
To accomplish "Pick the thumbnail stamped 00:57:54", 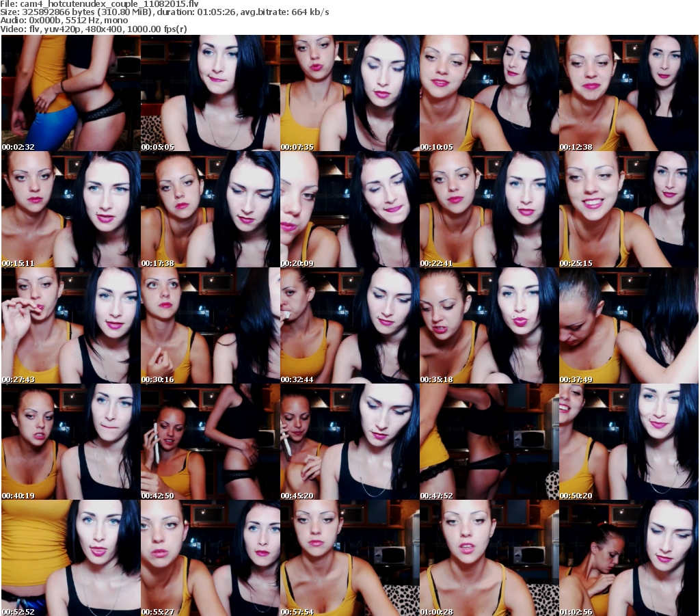I will click(350, 558).
